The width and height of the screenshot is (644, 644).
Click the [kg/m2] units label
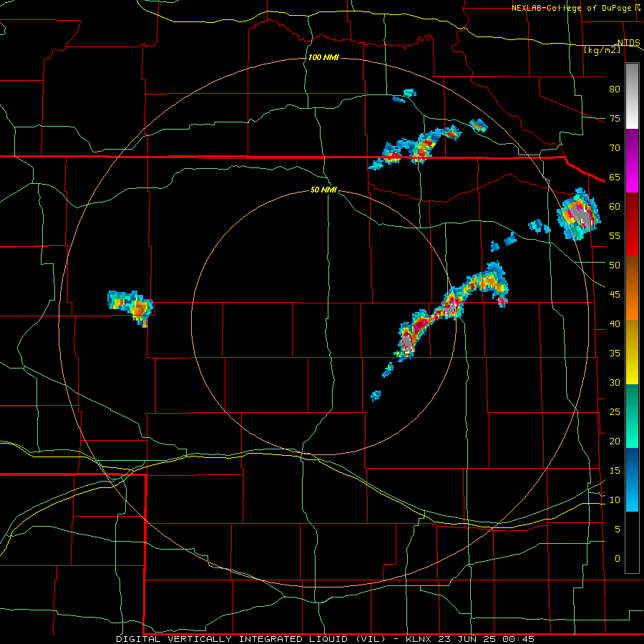[x=602, y=50]
